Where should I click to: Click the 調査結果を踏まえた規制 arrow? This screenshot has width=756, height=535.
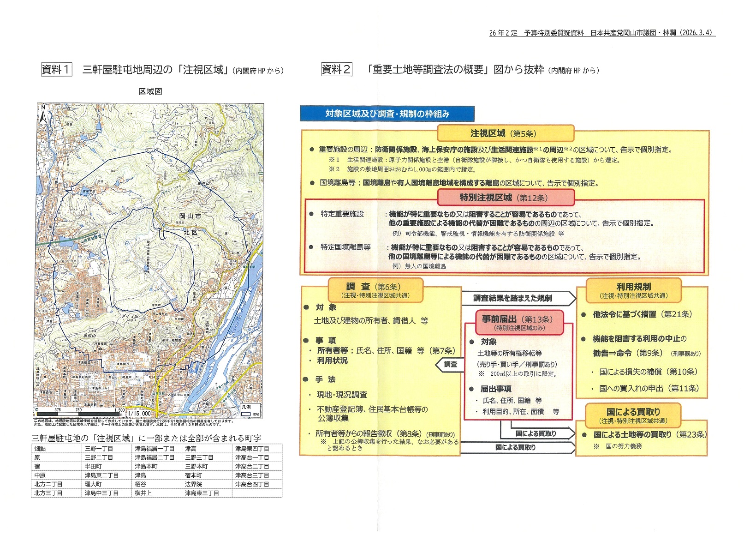pos(517,298)
